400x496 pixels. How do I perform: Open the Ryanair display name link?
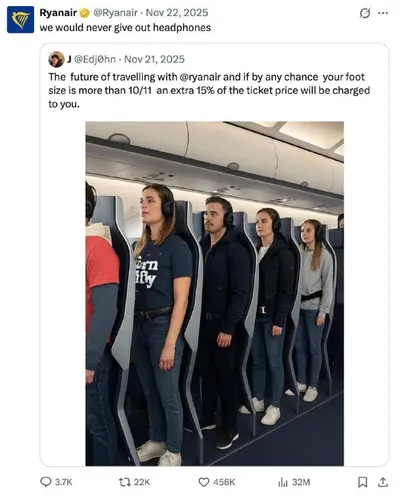tap(58, 13)
